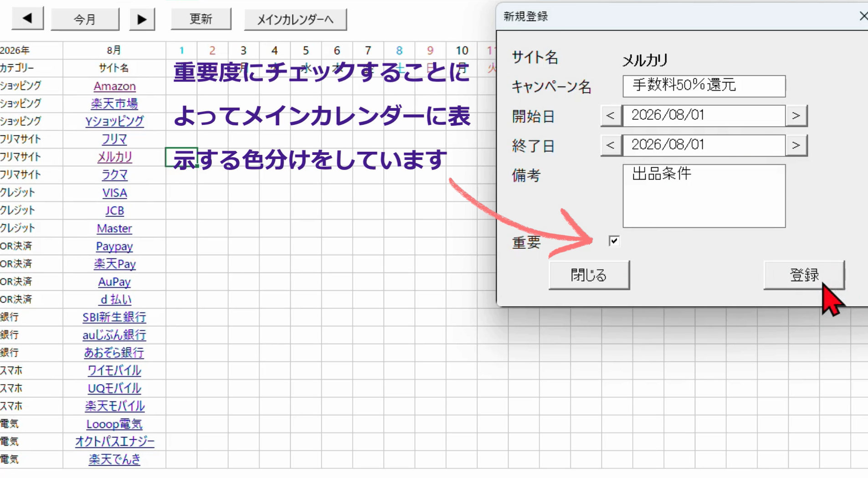Go to previous month with left arrow
The height and width of the screenshot is (478, 868).
pyautogui.click(x=27, y=19)
